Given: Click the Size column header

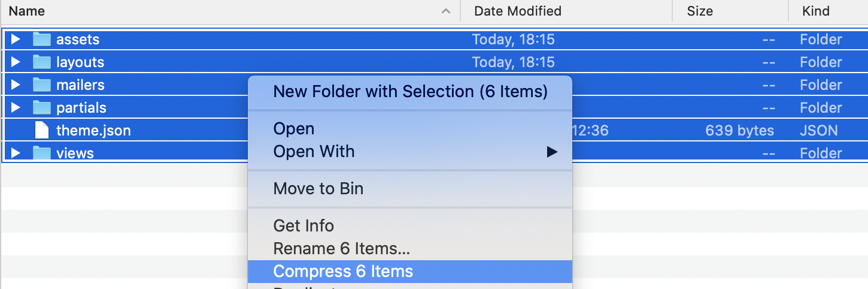Looking at the screenshot, I should point(700,11).
